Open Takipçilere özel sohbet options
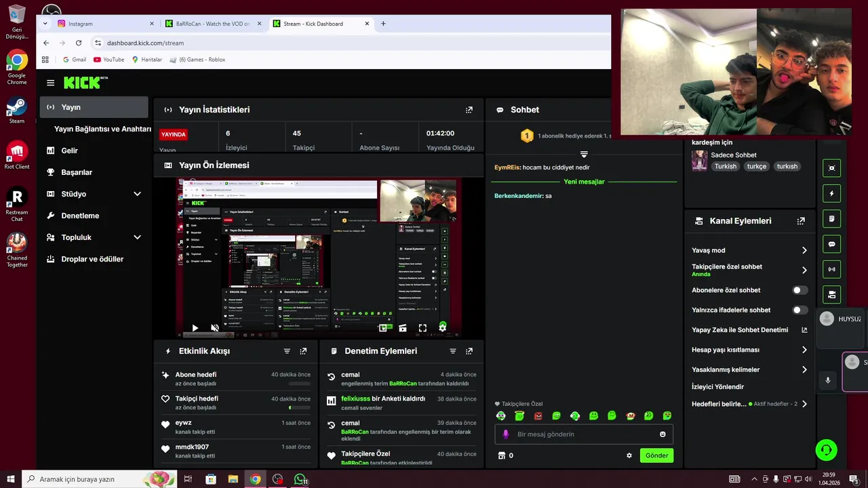The height and width of the screenshot is (488, 868). [x=749, y=270]
